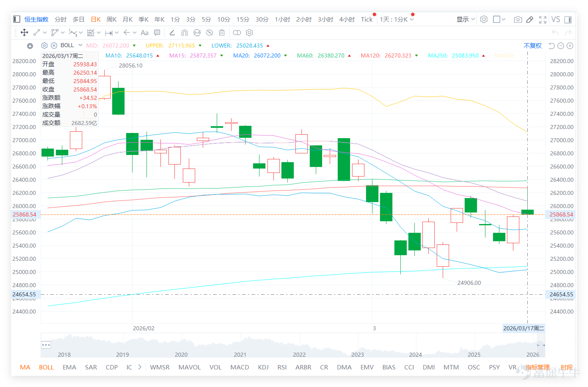The height and width of the screenshot is (387, 588).
Task: Click the 不复权 adjustment button
Action: point(533,46)
